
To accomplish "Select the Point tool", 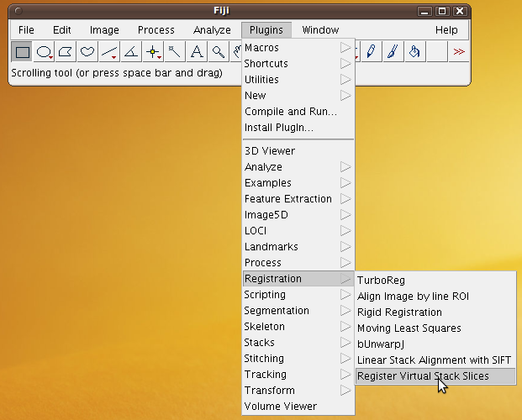I will tap(153, 51).
